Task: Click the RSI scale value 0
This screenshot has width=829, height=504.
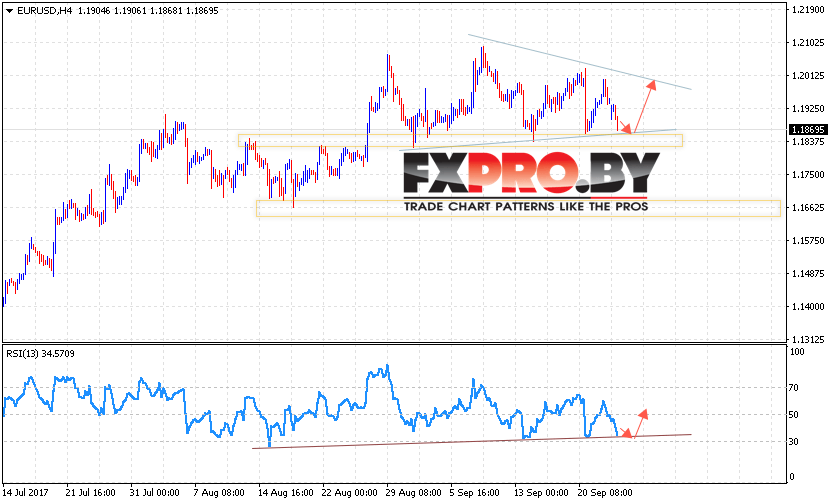Action: 791,476
